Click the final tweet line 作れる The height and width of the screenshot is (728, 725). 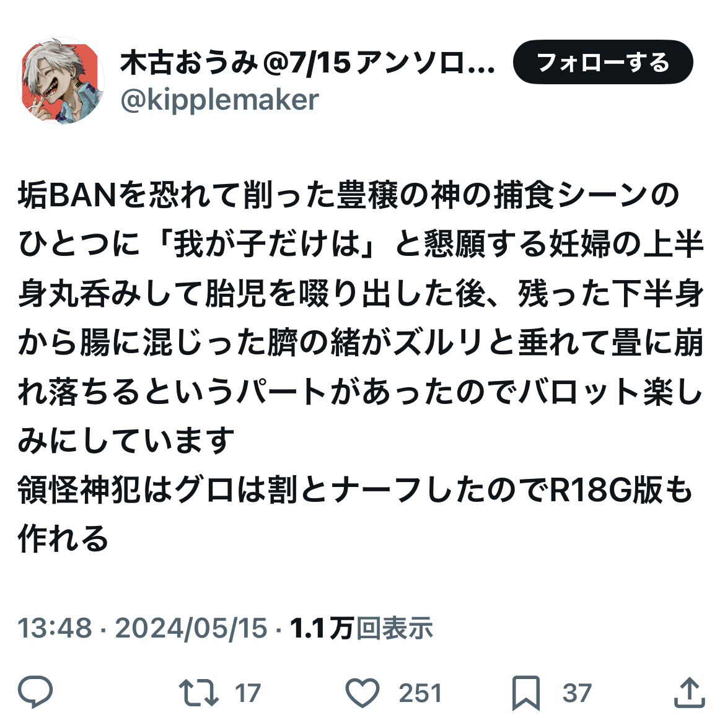(63, 538)
